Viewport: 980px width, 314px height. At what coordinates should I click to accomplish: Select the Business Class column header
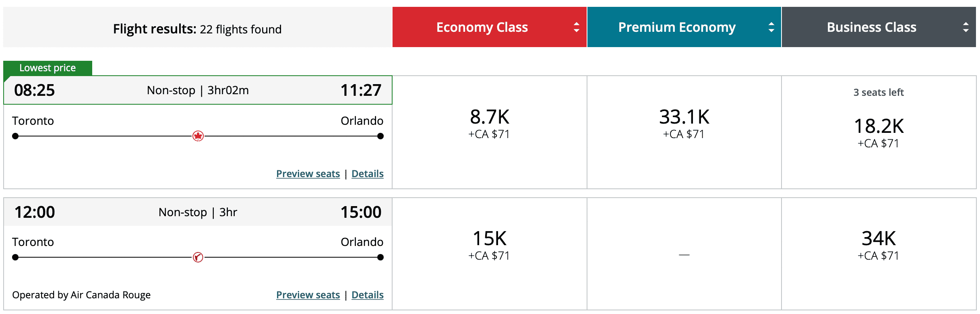pos(871,27)
